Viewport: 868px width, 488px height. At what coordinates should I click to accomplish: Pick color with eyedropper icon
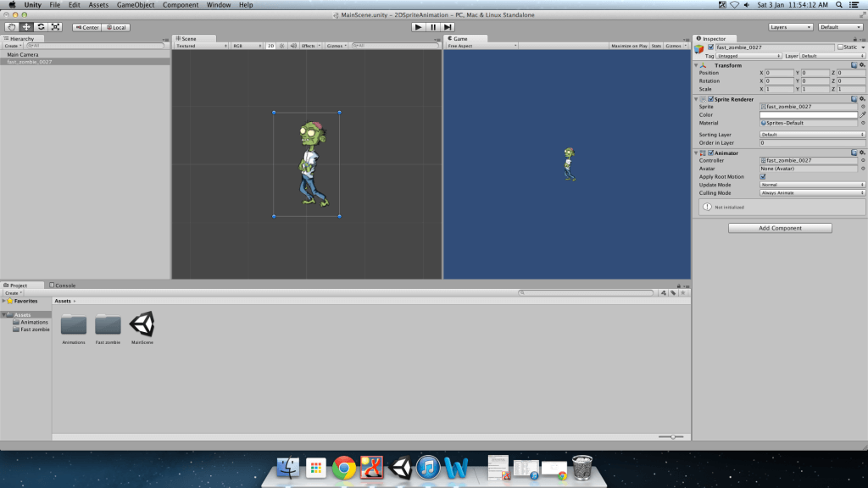(862, 114)
